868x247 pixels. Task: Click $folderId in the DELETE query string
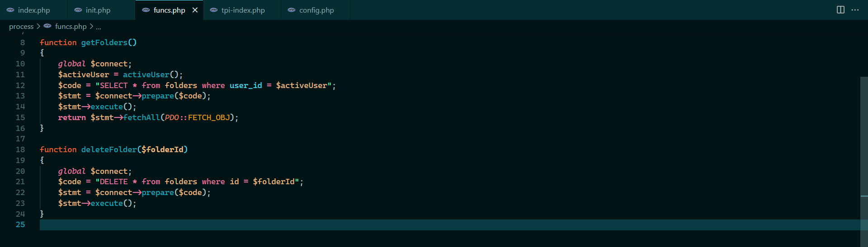[x=274, y=182]
